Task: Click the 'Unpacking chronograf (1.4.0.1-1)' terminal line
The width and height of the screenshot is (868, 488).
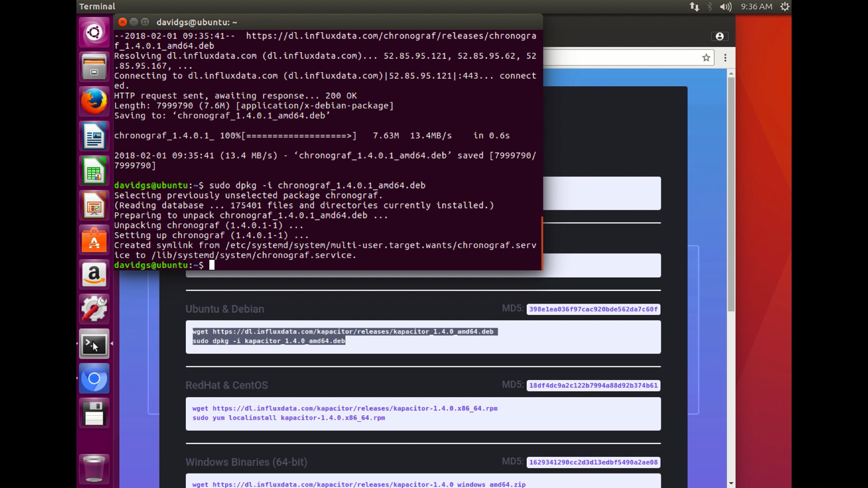Action: (x=209, y=226)
